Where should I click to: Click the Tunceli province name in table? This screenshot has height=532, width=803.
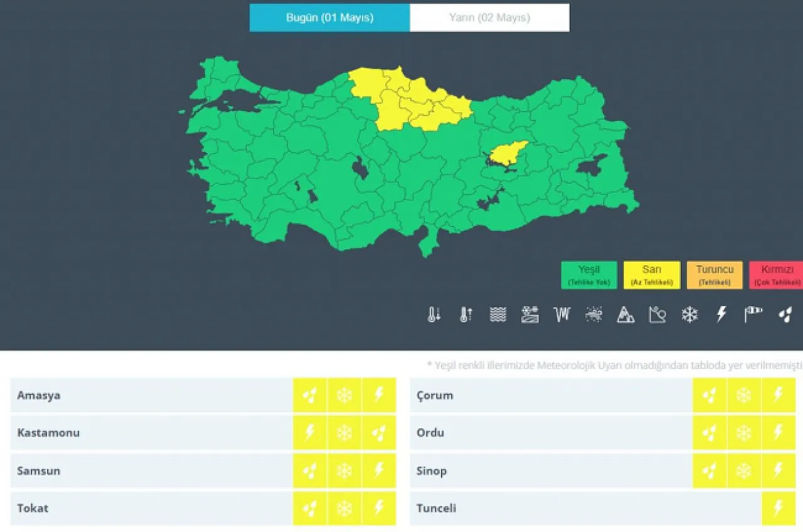point(436,508)
